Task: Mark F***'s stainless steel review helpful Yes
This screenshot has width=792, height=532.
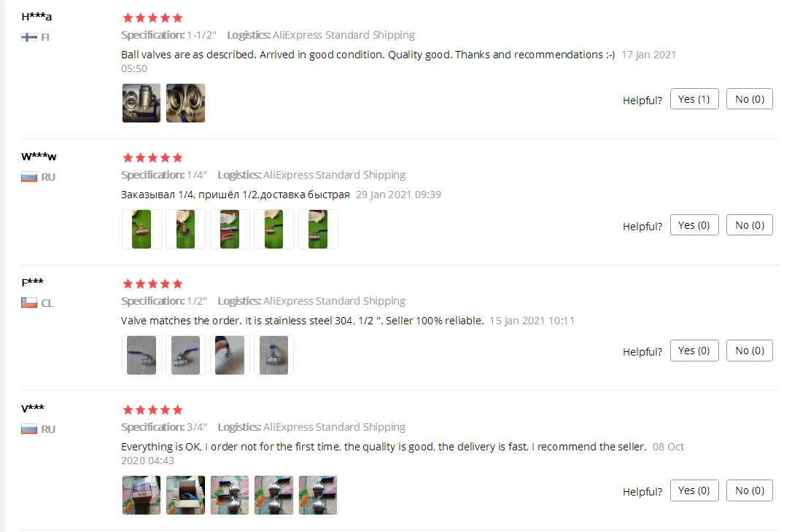Action: pyautogui.click(x=694, y=351)
